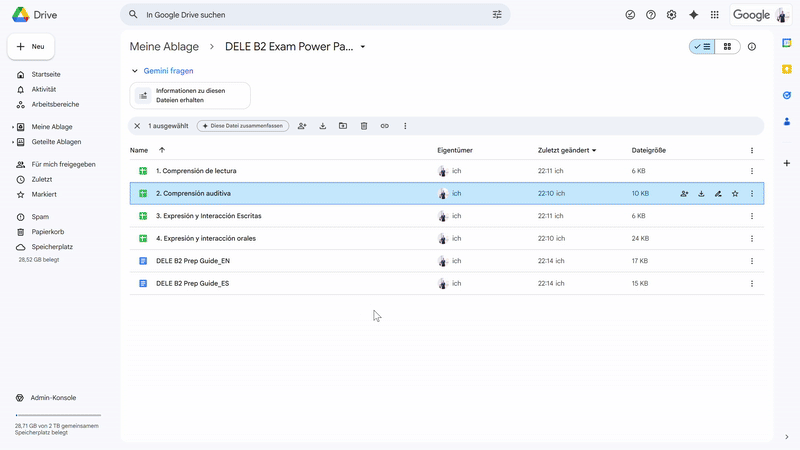Open the Admin-Konsole link
This screenshot has width=800, height=450.
click(53, 397)
